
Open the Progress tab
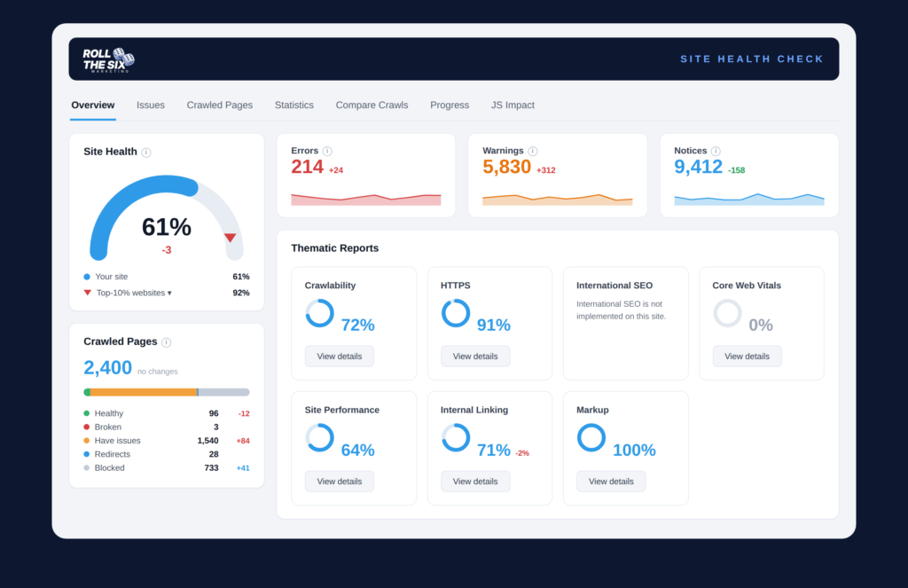(450, 106)
